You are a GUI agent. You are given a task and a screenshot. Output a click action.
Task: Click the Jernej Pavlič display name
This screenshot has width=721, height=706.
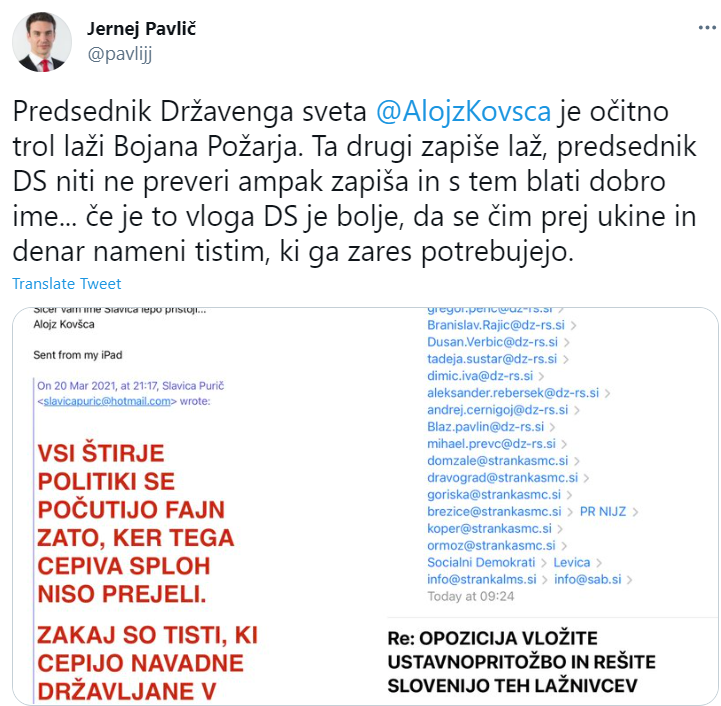click(x=142, y=29)
